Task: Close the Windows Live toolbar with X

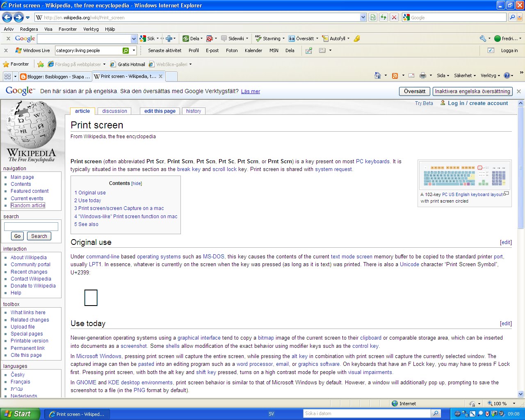Action: [6, 50]
